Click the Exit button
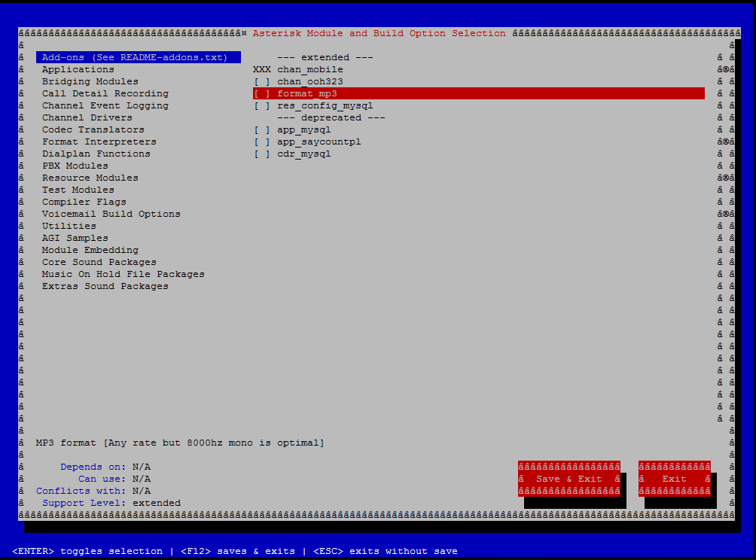 [674, 479]
